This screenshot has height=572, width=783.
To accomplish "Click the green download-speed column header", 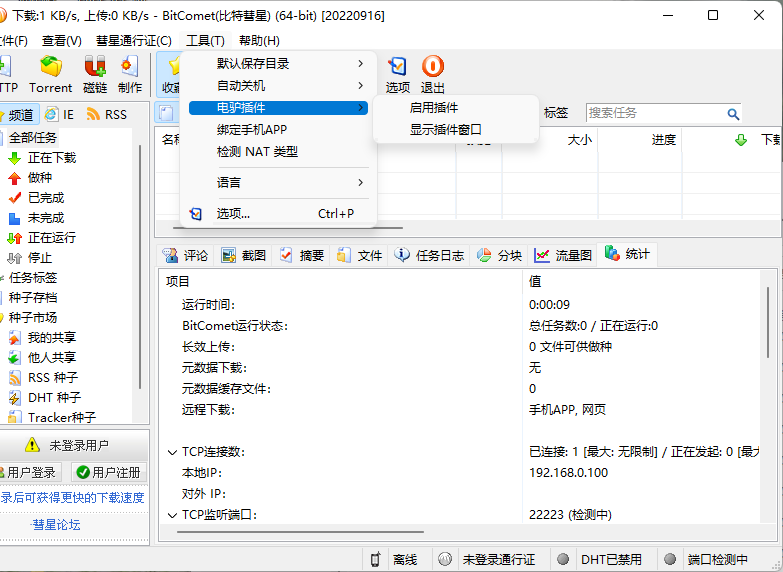I will click(x=741, y=140).
